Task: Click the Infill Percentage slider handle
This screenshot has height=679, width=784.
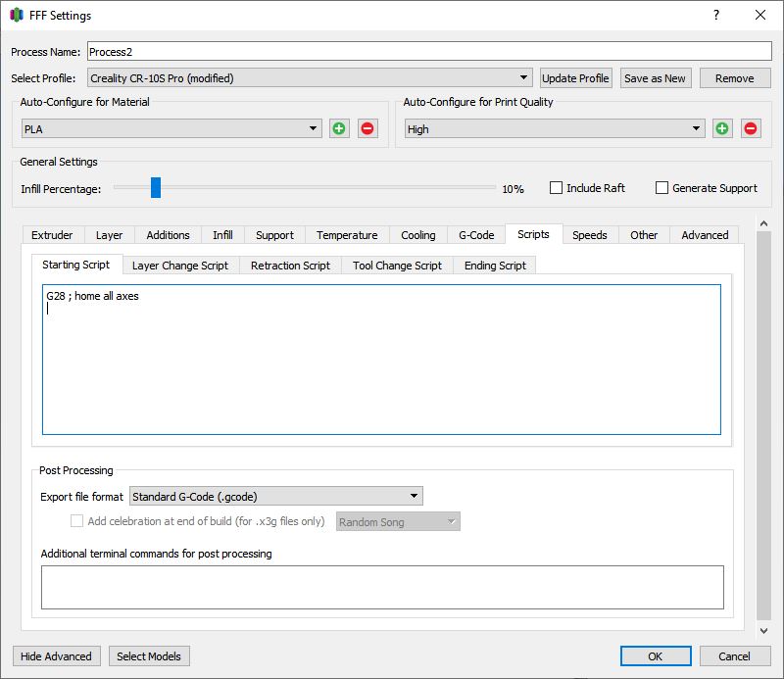Action: (x=156, y=187)
